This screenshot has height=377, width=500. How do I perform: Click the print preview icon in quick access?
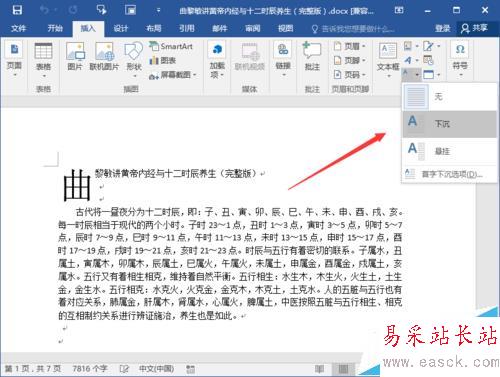pyautogui.click(x=130, y=10)
